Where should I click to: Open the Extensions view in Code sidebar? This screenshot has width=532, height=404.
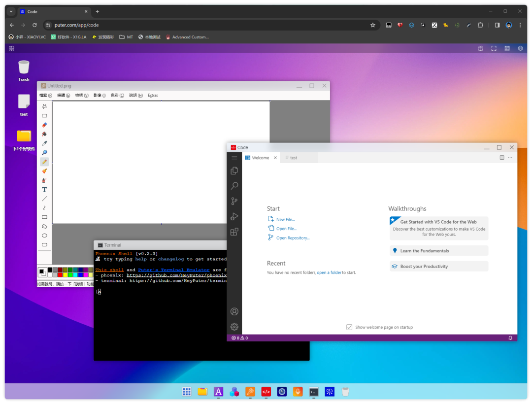tap(234, 232)
